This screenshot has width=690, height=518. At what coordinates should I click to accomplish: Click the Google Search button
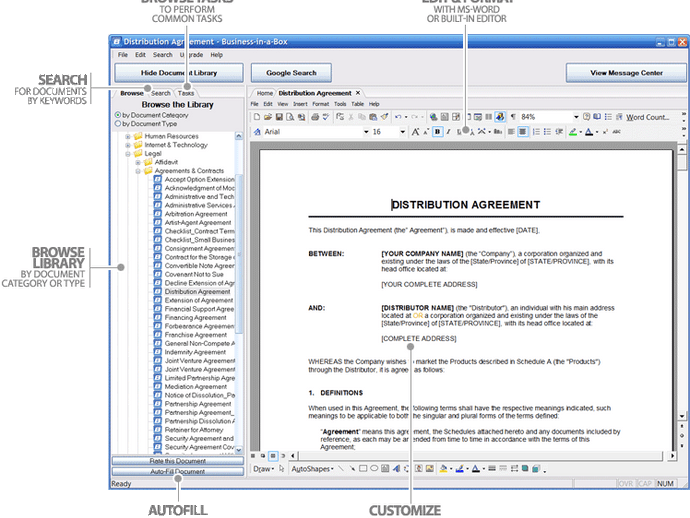click(x=291, y=73)
